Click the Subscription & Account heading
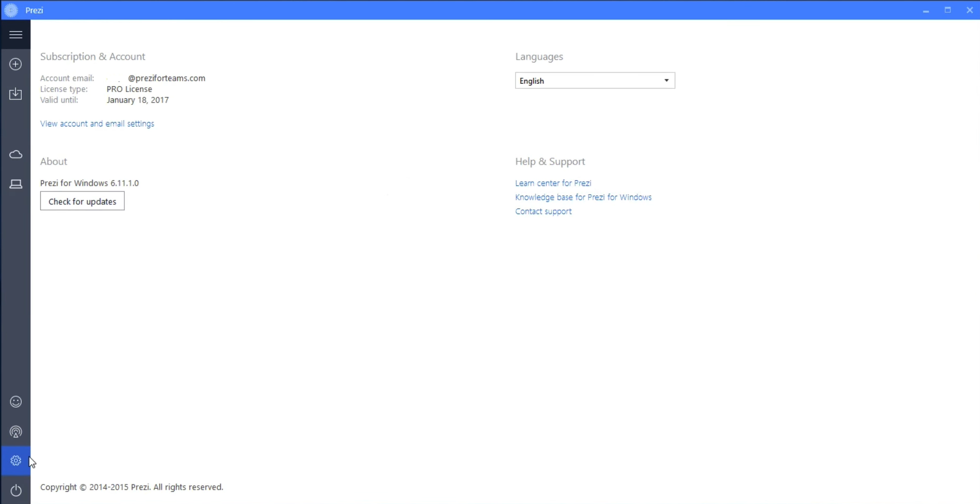 pyautogui.click(x=93, y=57)
